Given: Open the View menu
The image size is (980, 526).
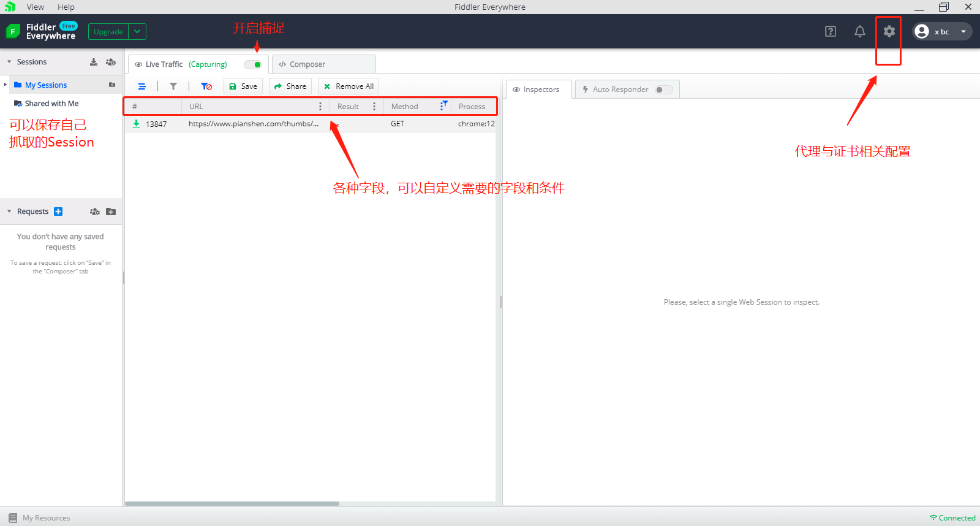Looking at the screenshot, I should [x=36, y=7].
